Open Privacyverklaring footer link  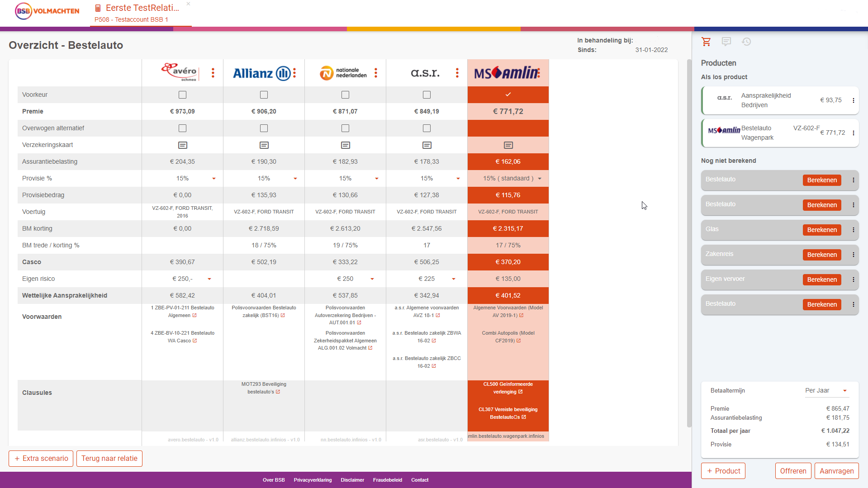[x=313, y=480]
